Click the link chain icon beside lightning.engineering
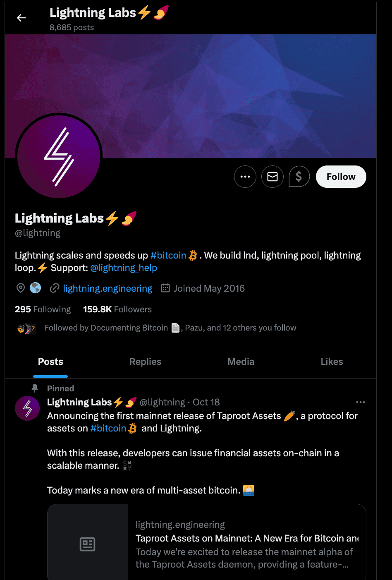Viewport: 392px width, 580px height. tap(55, 288)
